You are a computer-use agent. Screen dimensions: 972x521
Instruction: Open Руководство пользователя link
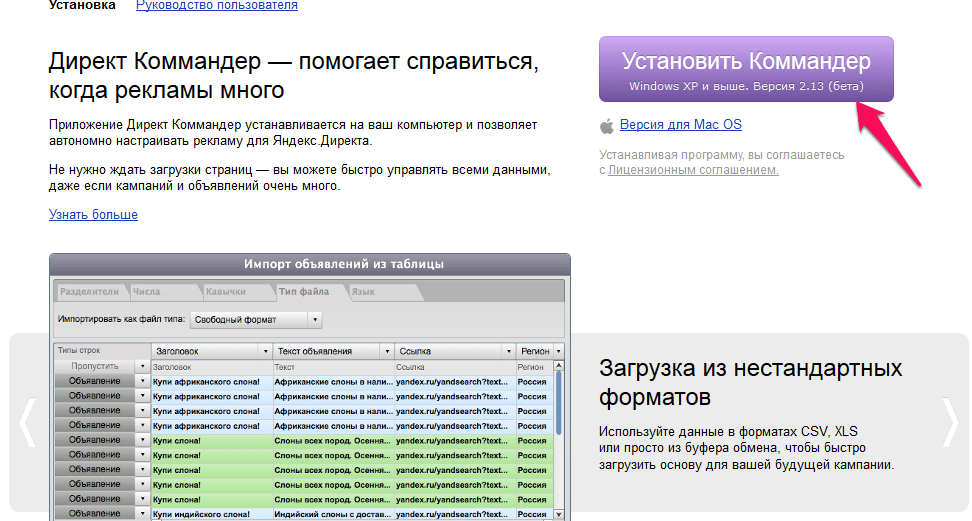(x=216, y=6)
